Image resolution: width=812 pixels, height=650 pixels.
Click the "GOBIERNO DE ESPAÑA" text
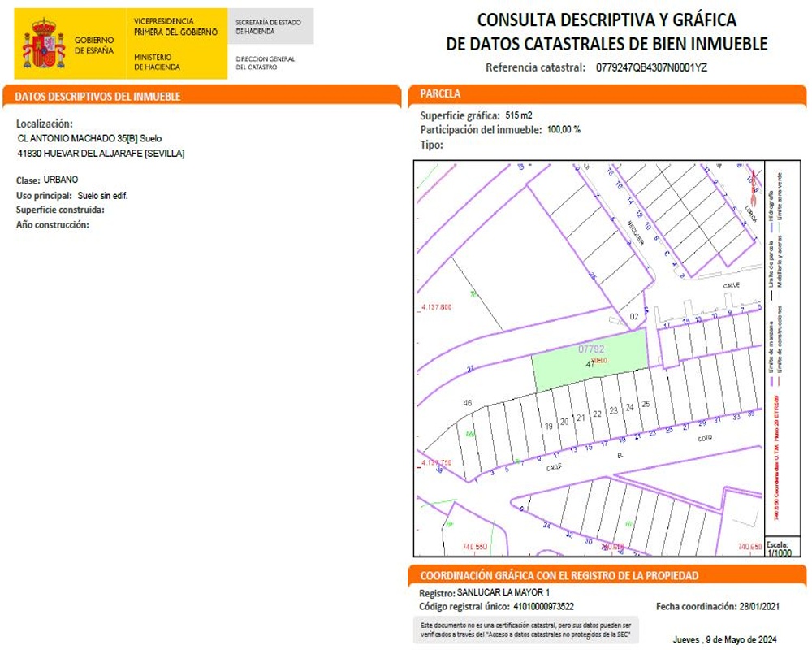pos(93,45)
